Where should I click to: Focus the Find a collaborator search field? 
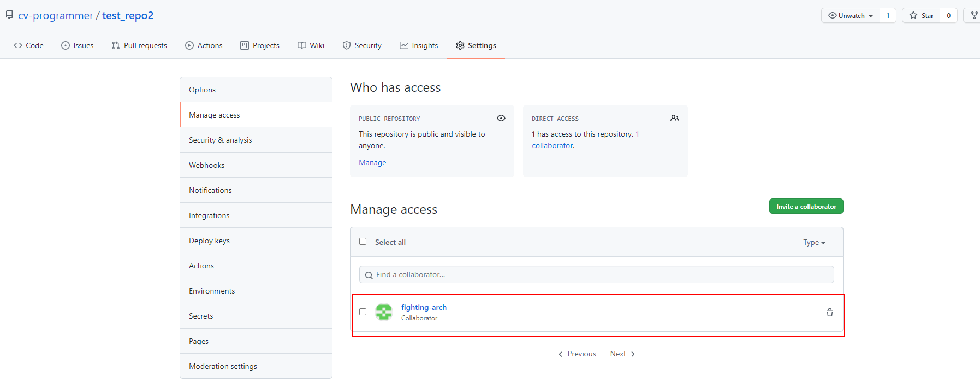[601, 274]
